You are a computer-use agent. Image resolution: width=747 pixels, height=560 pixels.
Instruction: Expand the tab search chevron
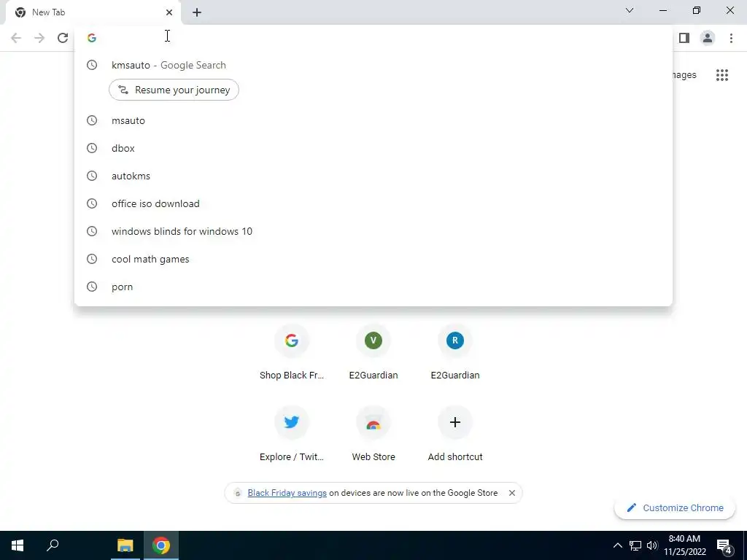[x=630, y=10]
